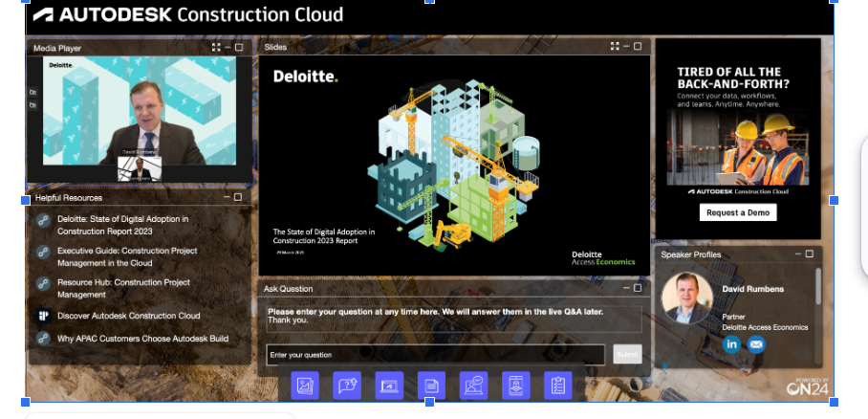The width and height of the screenshot is (868, 419).
Task: Open the document resources dock icon
Action: coord(431,386)
